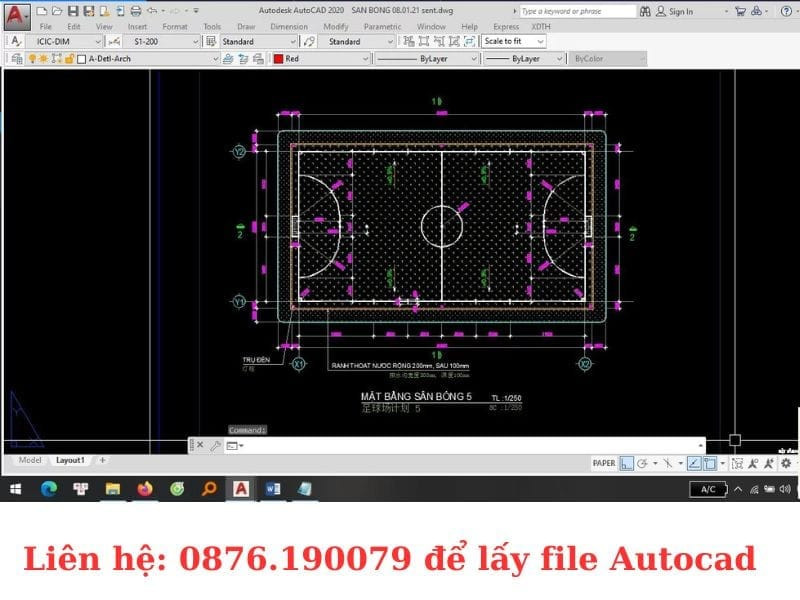
Task: Click the customization wrench in command line
Action: 214,445
